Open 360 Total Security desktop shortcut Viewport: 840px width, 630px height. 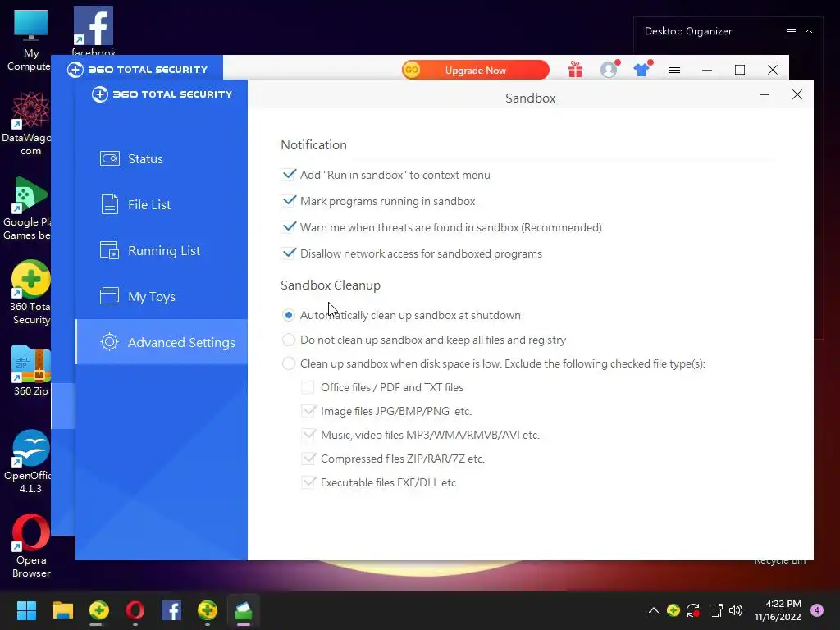coord(30,293)
